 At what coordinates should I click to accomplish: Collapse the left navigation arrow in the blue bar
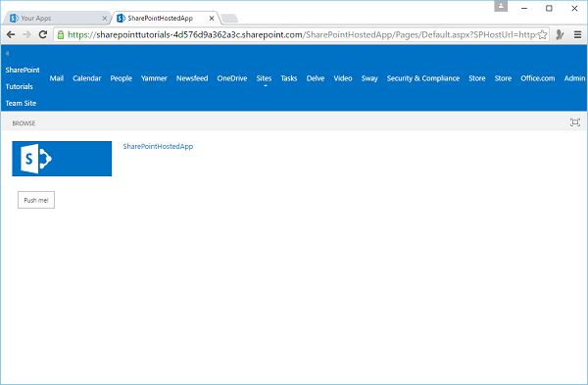point(7,53)
